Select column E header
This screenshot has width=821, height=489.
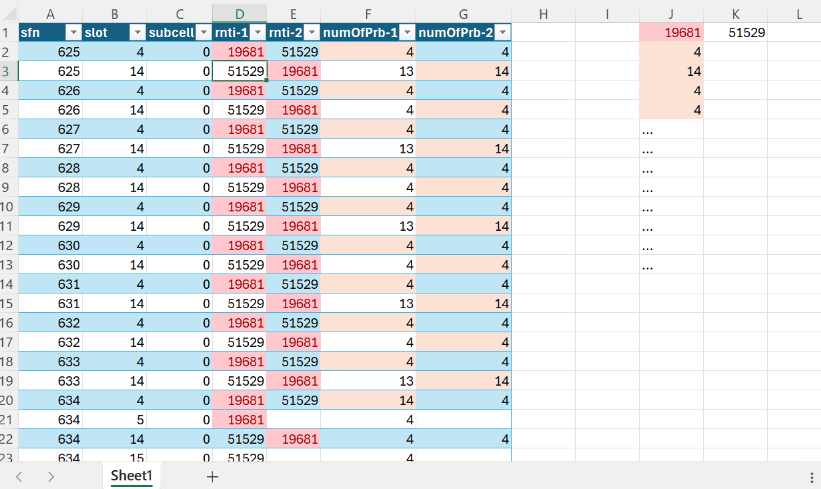click(293, 14)
